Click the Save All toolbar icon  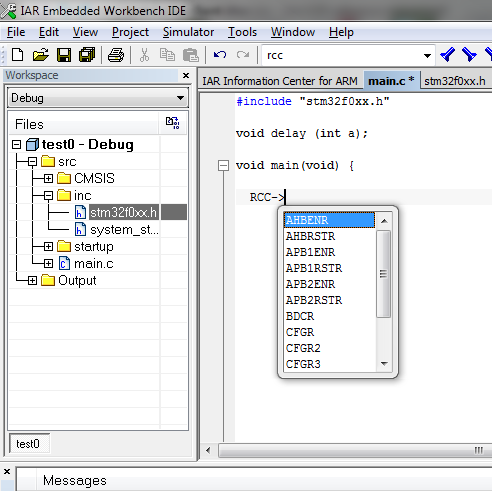(87, 55)
